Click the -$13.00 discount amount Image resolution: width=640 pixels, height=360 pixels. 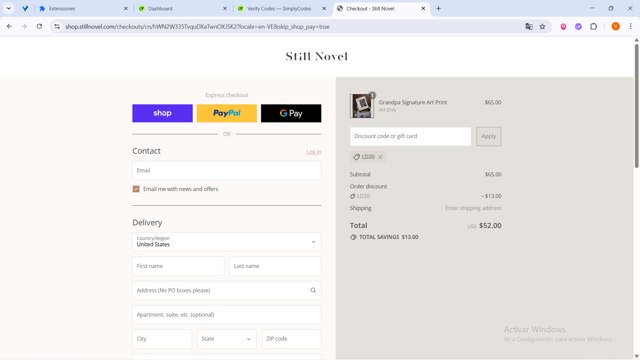click(x=491, y=196)
